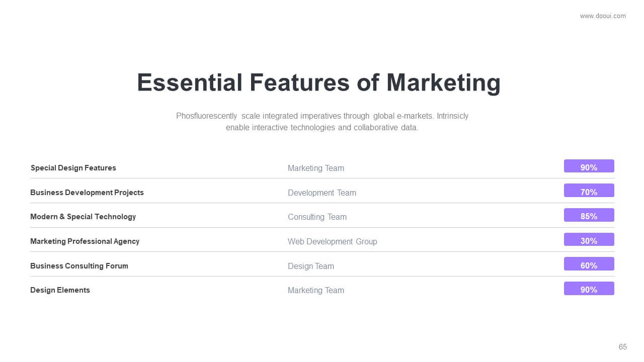Click the 60% purple badge
Image resolution: width=644 pixels, height=362 pixels.
(x=589, y=264)
